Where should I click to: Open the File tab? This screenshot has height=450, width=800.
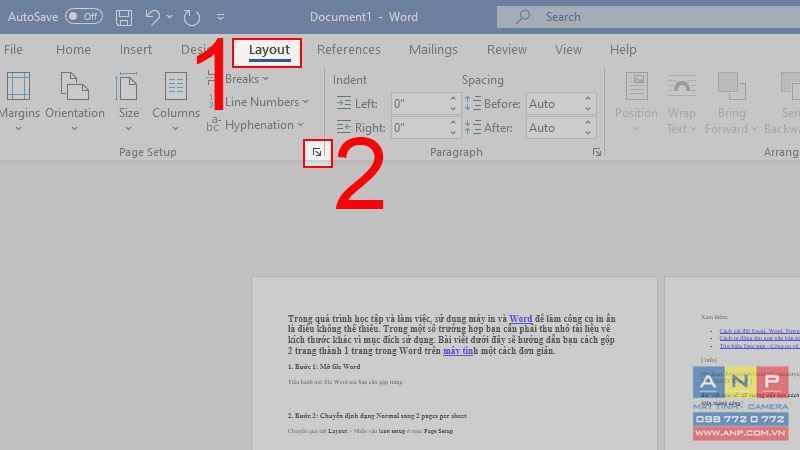13,49
